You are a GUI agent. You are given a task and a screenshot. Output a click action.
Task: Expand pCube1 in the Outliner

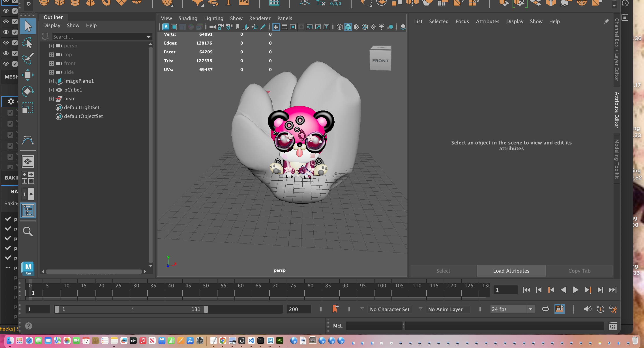52,90
